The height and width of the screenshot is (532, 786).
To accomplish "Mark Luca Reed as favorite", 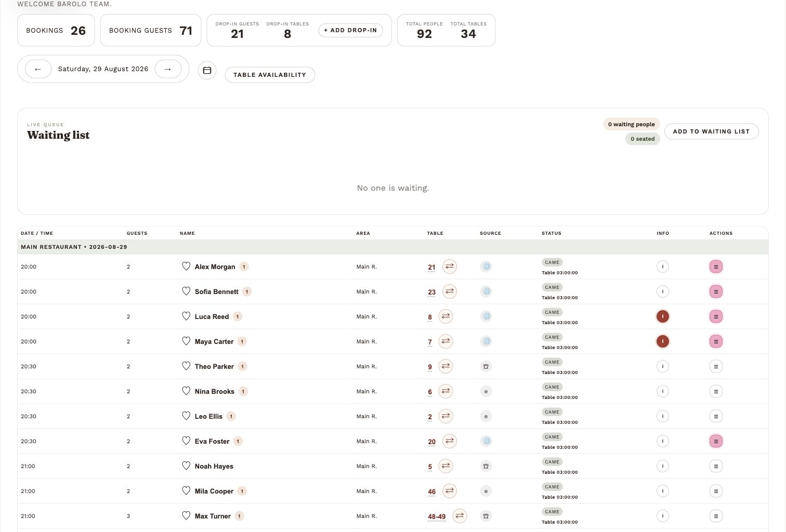I will 186,316.
